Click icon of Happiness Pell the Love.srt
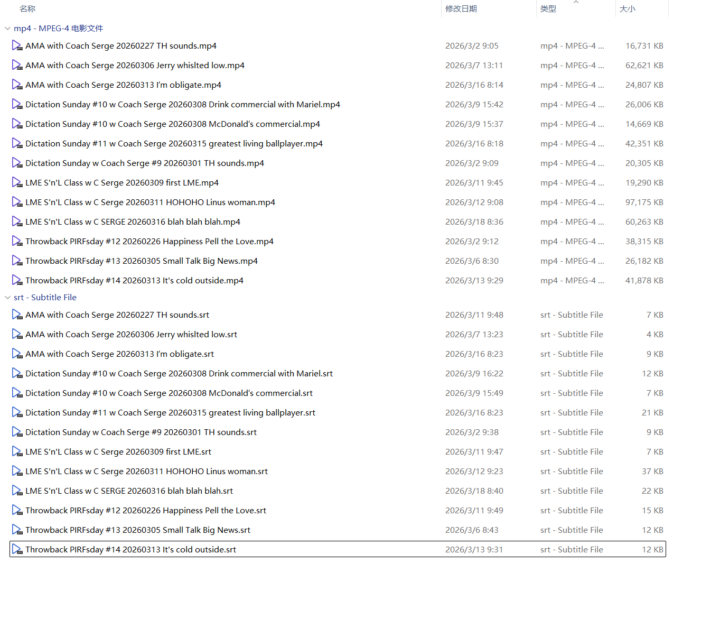 17,510
